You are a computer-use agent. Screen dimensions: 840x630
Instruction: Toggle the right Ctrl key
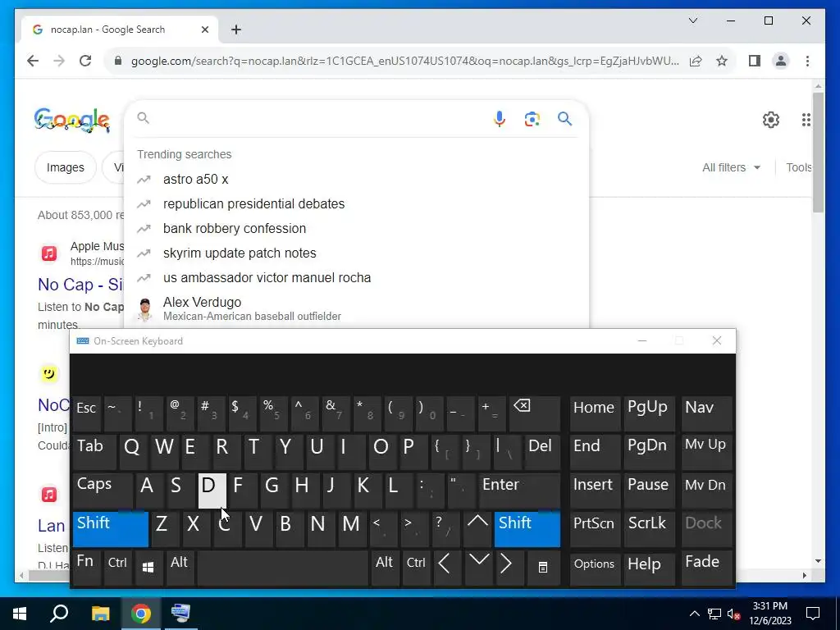pyautogui.click(x=416, y=568)
